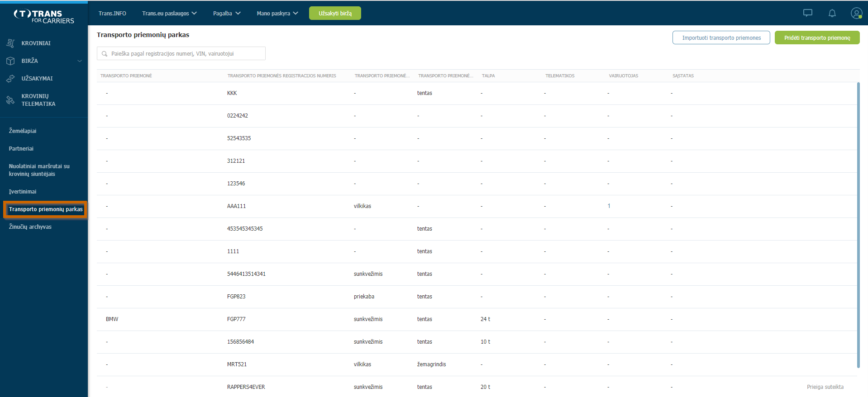Select registration AAA111
The width and height of the screenshot is (868, 397).
[x=236, y=206]
